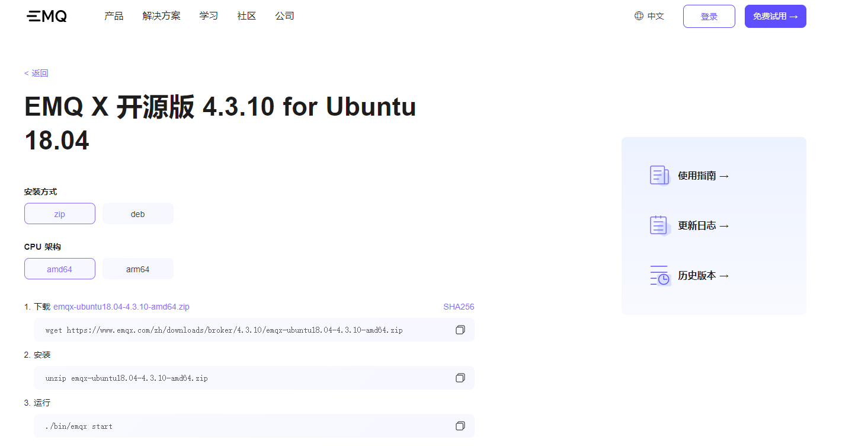This screenshot has width=868, height=446.
Task: Open the 中文 language selector
Action: tap(655, 16)
